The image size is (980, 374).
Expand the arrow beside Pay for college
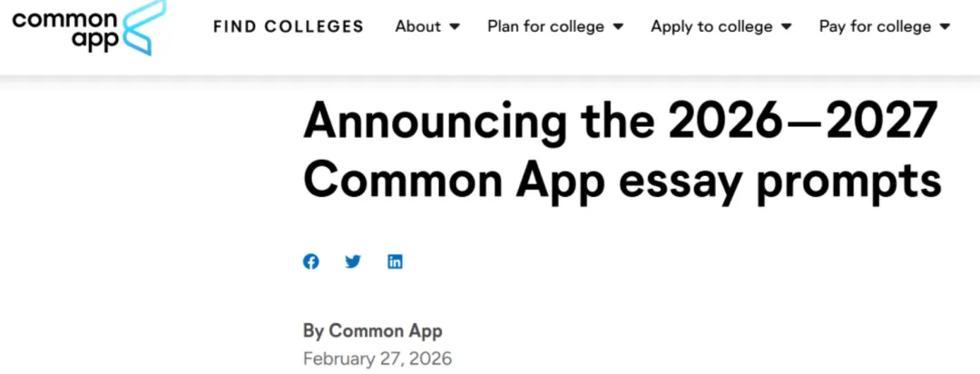[x=945, y=27]
